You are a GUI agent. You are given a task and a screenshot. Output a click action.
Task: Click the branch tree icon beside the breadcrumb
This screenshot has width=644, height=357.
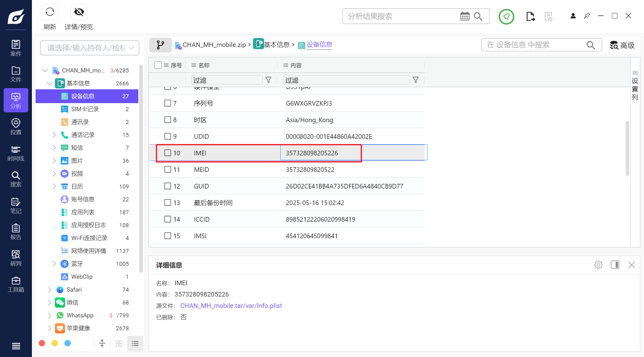(x=160, y=45)
